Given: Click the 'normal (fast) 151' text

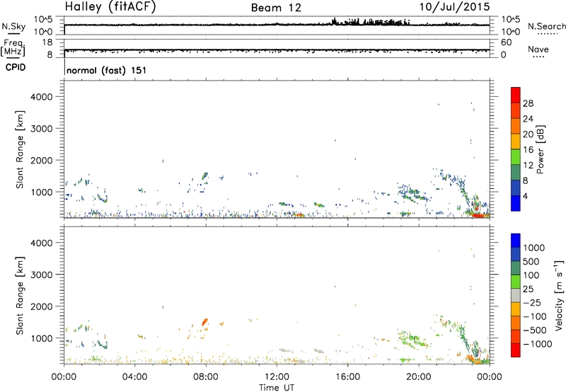Looking at the screenshot, I should point(107,70).
